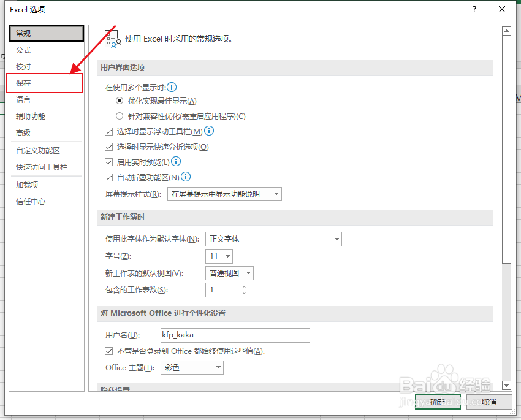
Task: Click into 用户名 text field
Action: point(235,335)
